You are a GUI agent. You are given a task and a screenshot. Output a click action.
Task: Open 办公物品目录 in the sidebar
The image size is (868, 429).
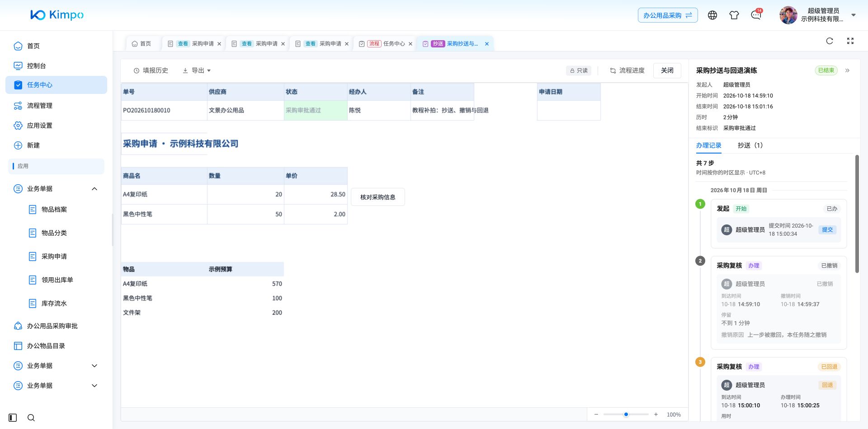[x=56, y=346]
